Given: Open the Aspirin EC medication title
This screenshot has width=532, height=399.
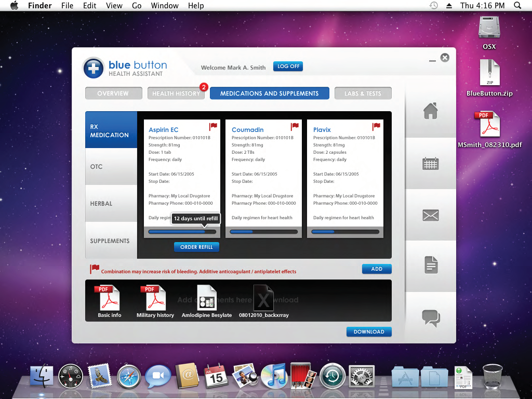Looking at the screenshot, I should pyautogui.click(x=163, y=129).
